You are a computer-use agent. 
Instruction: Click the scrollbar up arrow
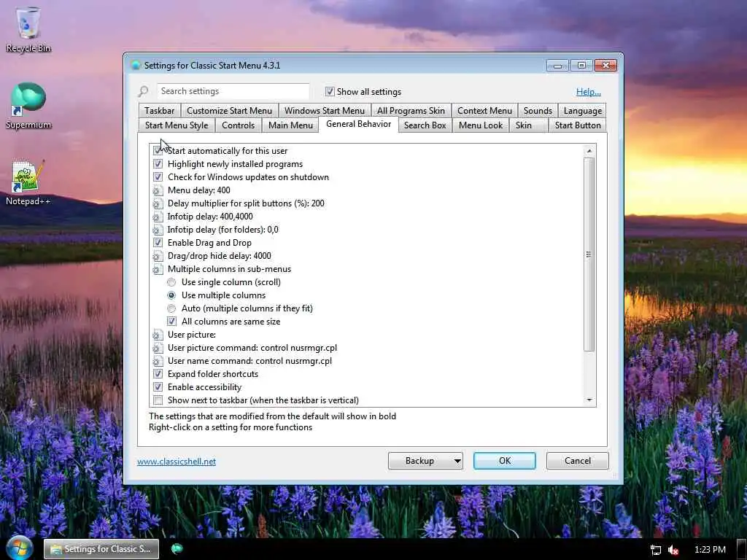click(x=589, y=151)
